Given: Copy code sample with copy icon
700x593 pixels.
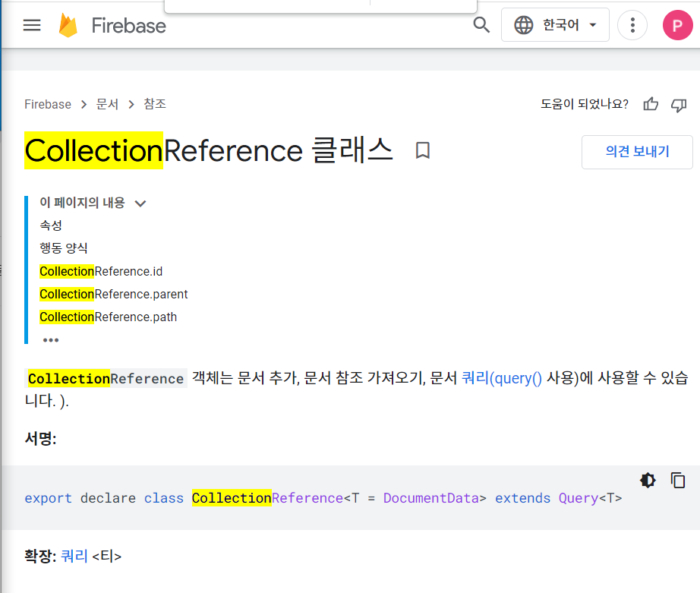Looking at the screenshot, I should pos(678,481).
